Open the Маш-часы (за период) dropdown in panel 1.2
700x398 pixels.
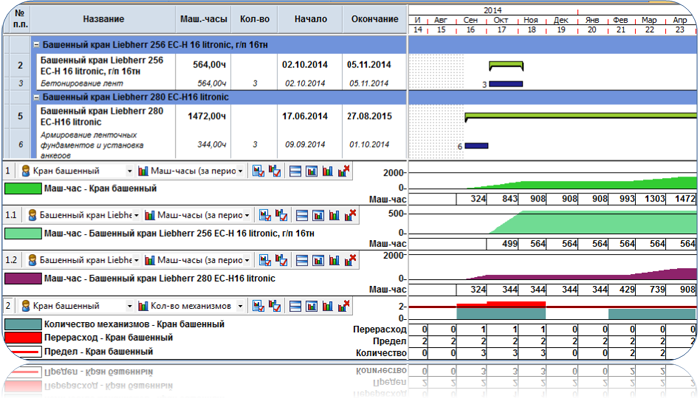point(246,260)
